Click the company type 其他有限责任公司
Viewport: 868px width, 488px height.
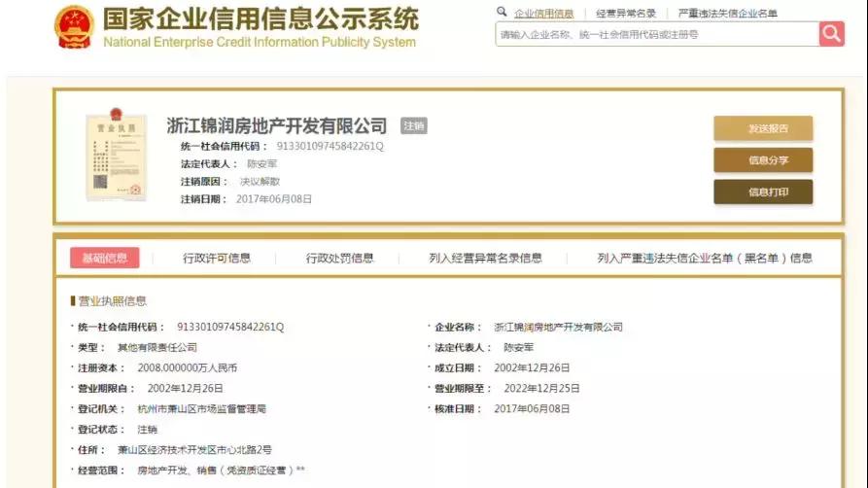[x=157, y=347]
